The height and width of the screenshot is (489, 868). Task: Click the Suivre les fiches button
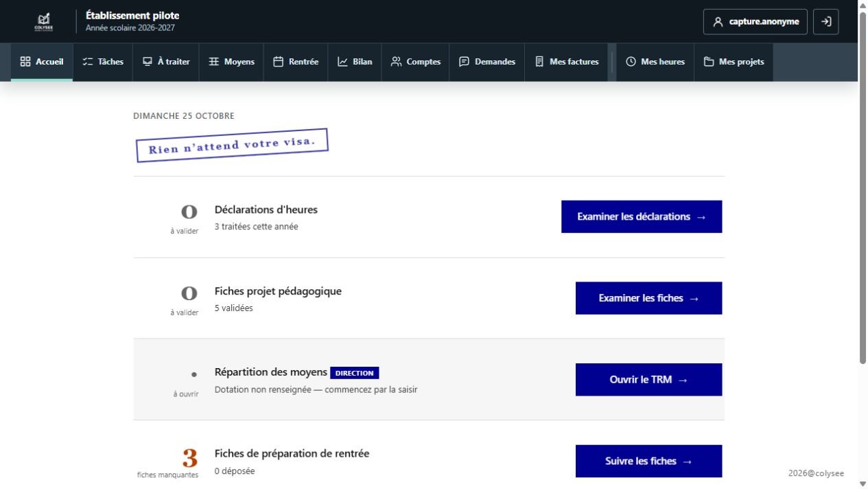(648, 461)
